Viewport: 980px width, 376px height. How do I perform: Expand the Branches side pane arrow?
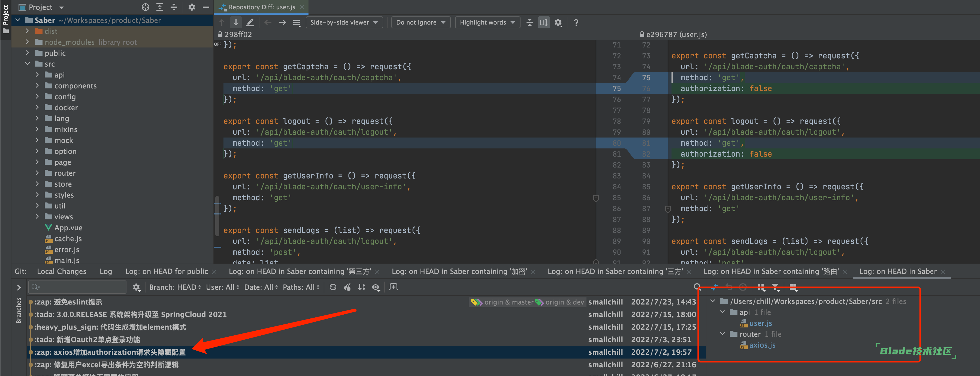18,288
